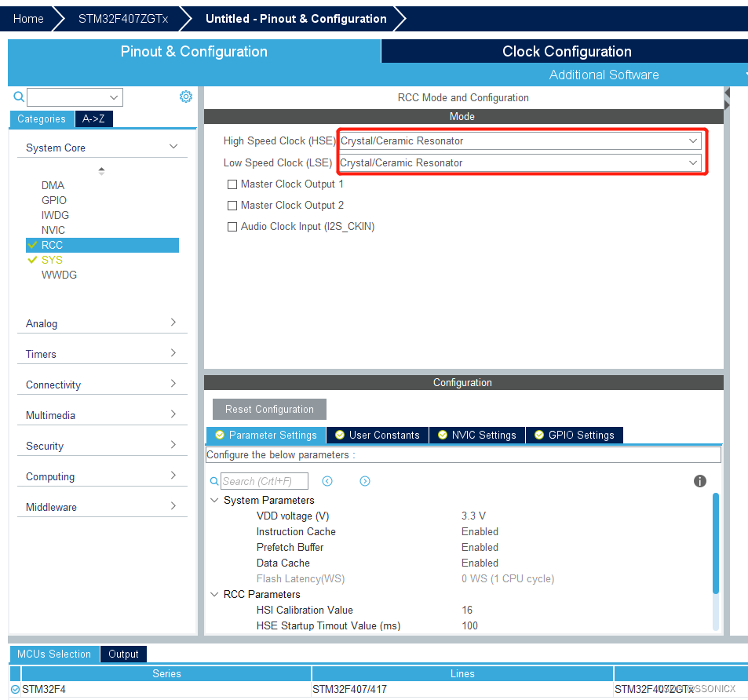Click the Data Cache Enabled value
This screenshot has height=700, width=748.
(x=480, y=563)
